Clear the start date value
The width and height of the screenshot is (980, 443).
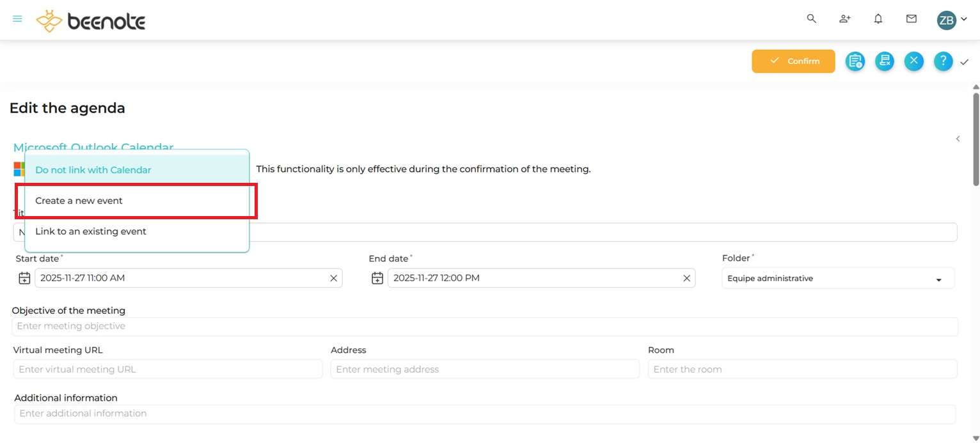click(x=333, y=278)
